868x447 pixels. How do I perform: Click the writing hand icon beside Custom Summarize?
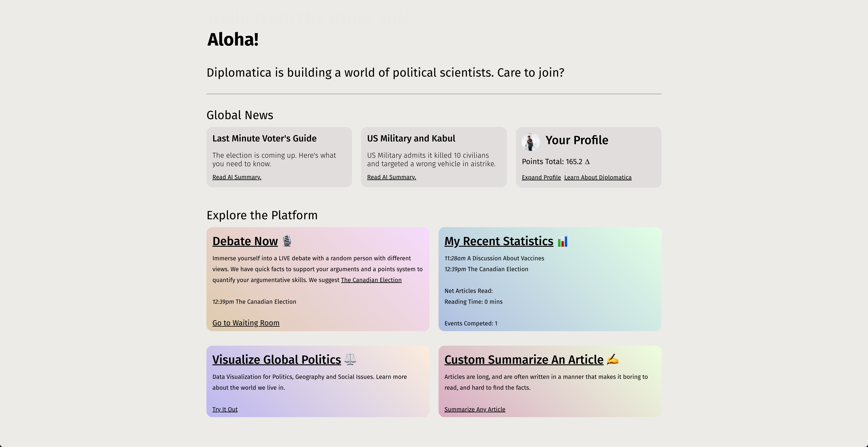pos(612,359)
